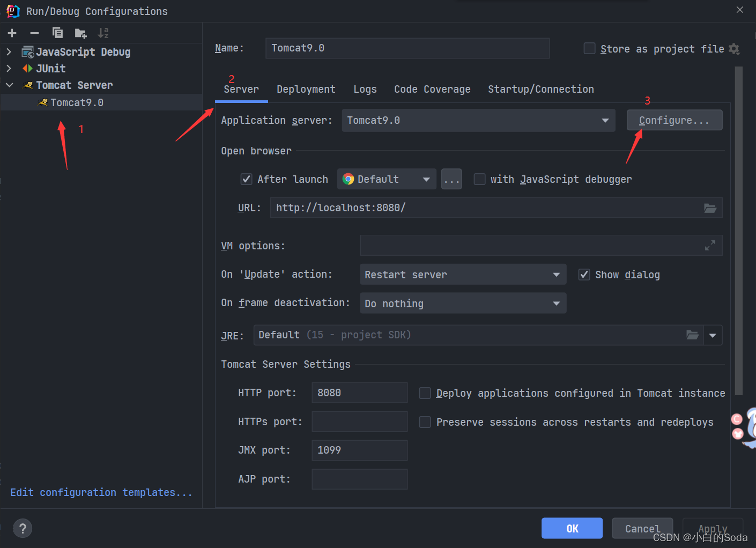This screenshot has height=548, width=756.
Task: Expand the JUnit tree node
Action: click(x=9, y=69)
